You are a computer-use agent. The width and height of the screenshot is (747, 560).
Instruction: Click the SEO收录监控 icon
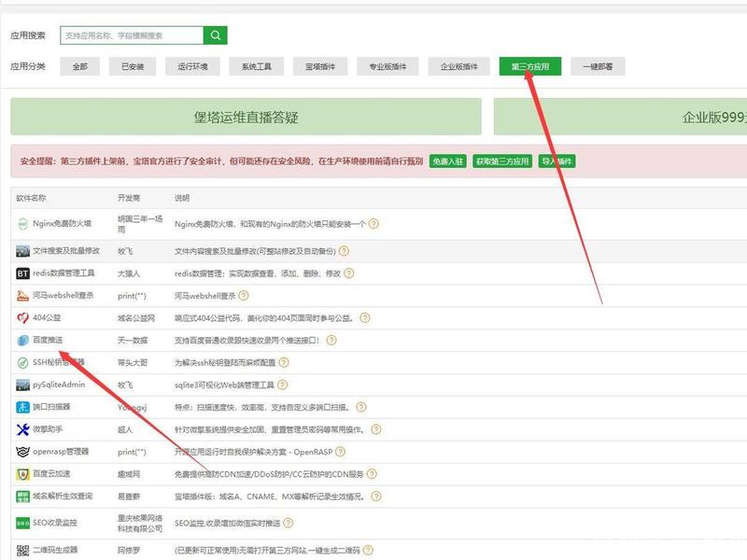pos(22,524)
